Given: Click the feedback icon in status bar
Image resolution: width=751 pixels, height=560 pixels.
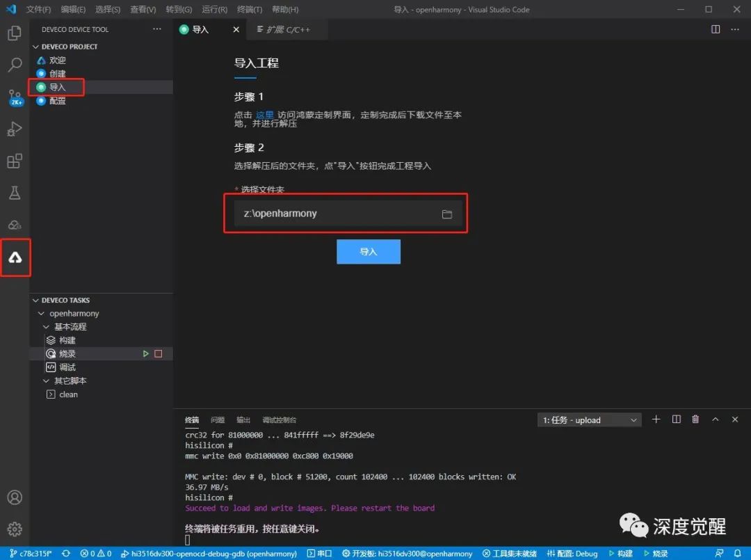Looking at the screenshot, I should (x=719, y=553).
